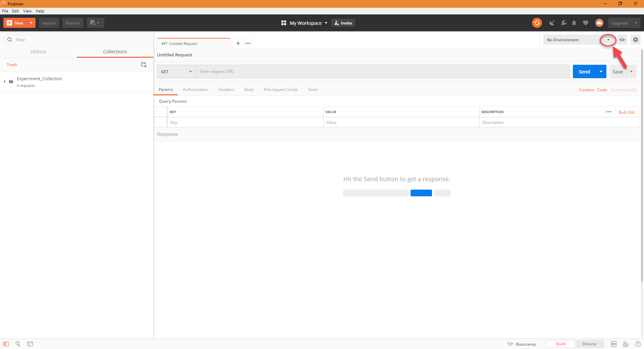Open the Edit menu
The height and width of the screenshot is (349, 644).
[x=15, y=11]
